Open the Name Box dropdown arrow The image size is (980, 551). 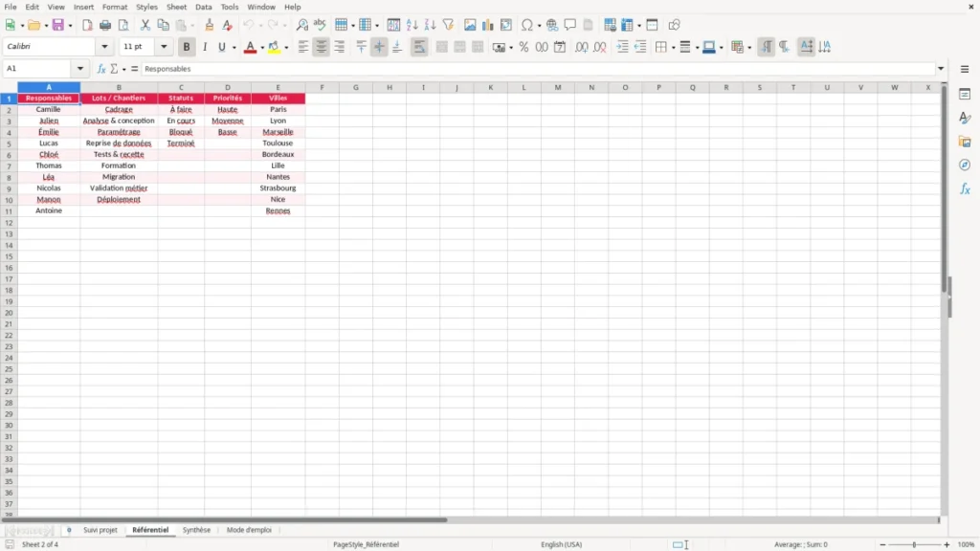[80, 69]
